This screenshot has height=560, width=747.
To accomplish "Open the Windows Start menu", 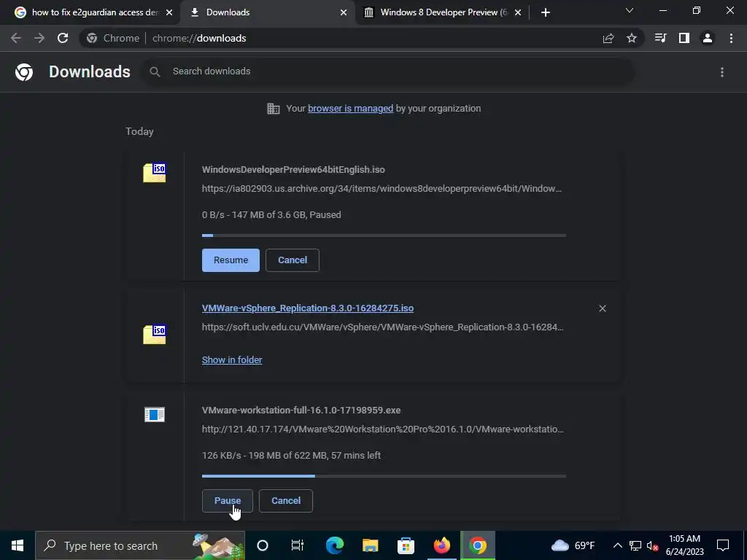I will (18, 545).
